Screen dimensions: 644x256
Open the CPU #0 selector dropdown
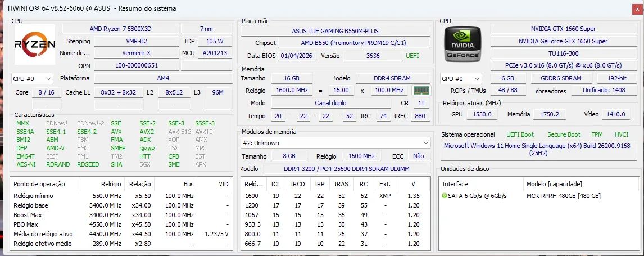(x=32, y=78)
